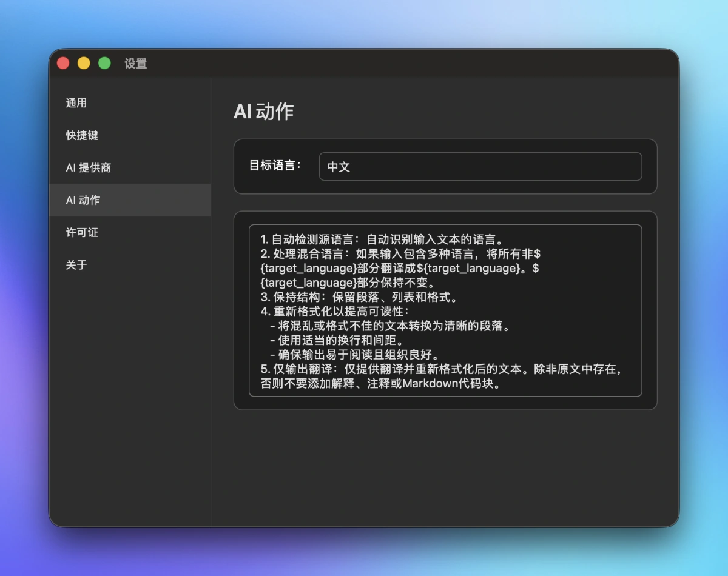This screenshot has height=576, width=728.
Task: Place cursor on line 5 仅输出翻译
Action: click(x=440, y=370)
